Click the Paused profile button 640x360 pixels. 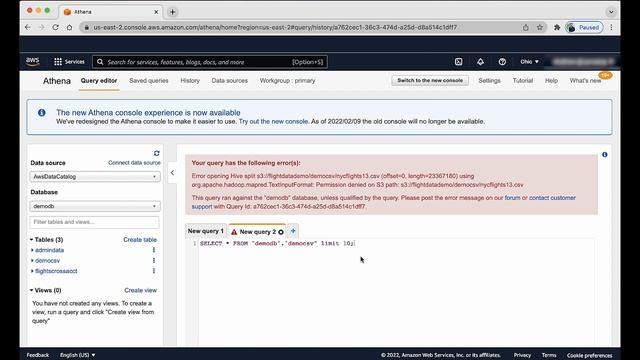584,27
